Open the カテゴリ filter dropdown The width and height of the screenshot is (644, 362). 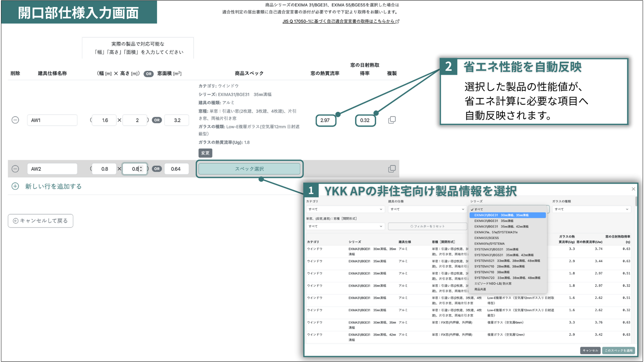click(x=345, y=209)
